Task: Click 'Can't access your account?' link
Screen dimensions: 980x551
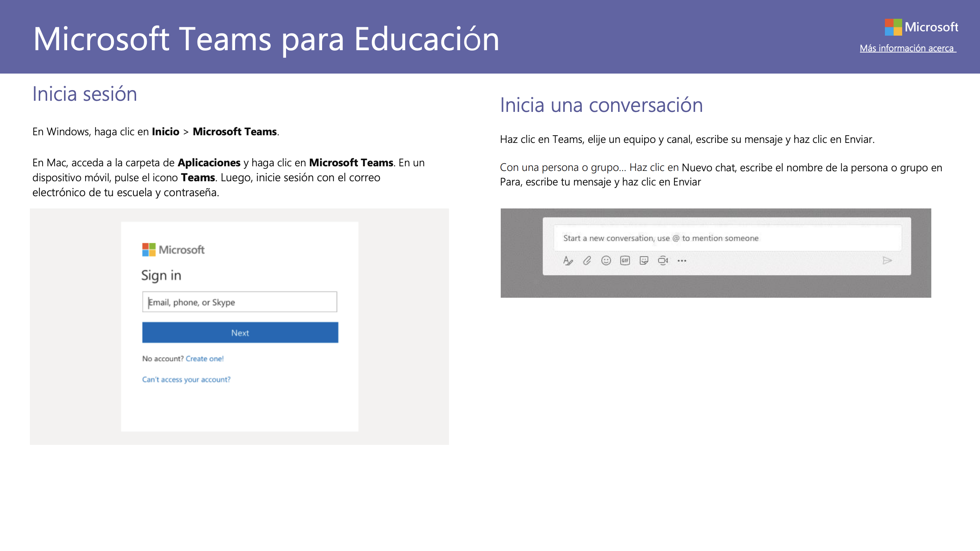Action: point(186,379)
